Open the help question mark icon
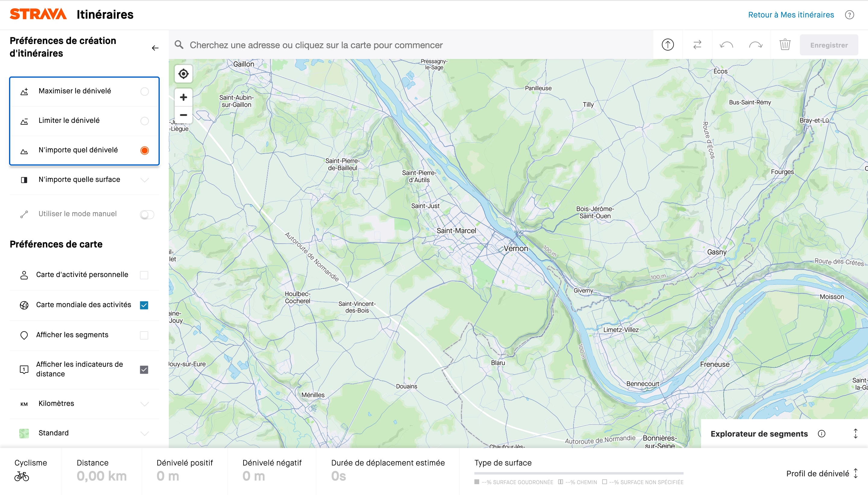Image resolution: width=868 pixels, height=495 pixels. (849, 15)
